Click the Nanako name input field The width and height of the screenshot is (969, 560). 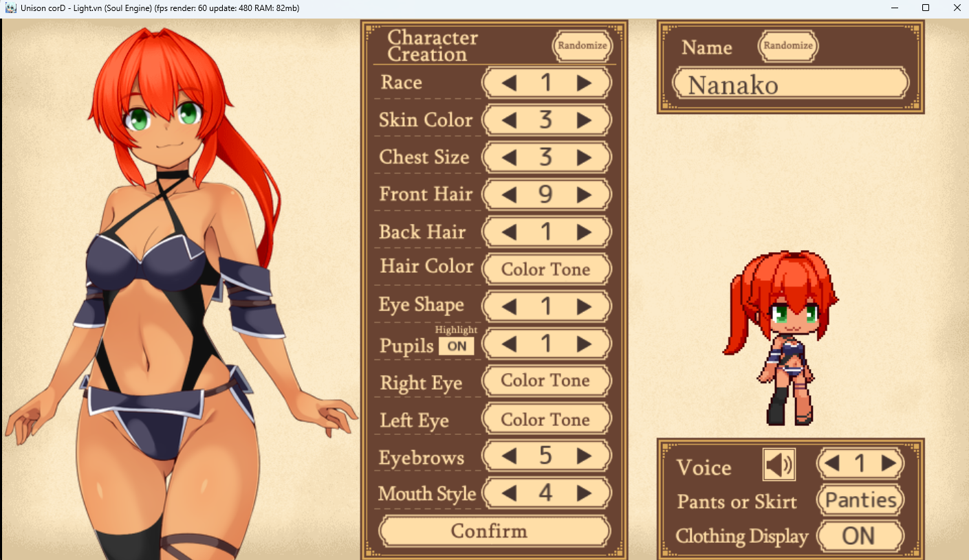(x=791, y=84)
